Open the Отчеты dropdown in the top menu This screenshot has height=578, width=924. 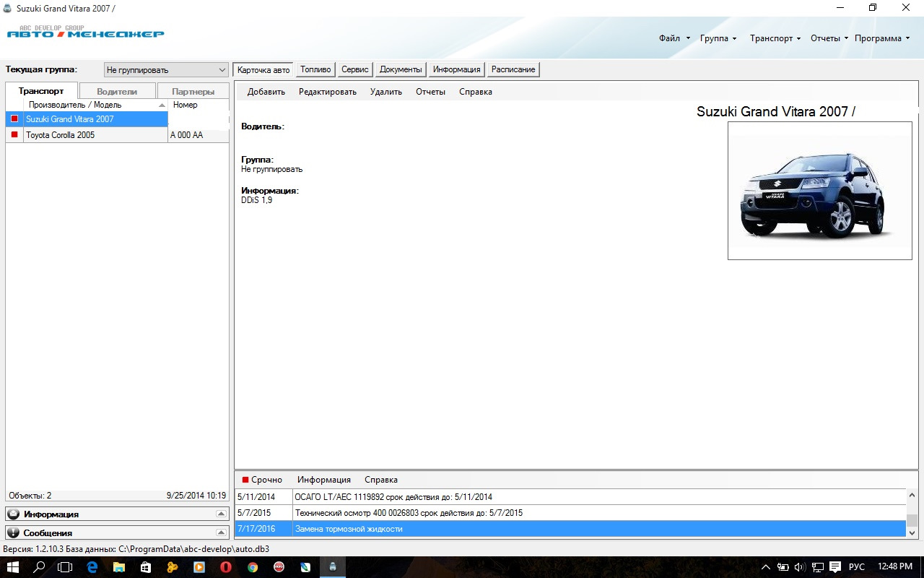coord(829,38)
